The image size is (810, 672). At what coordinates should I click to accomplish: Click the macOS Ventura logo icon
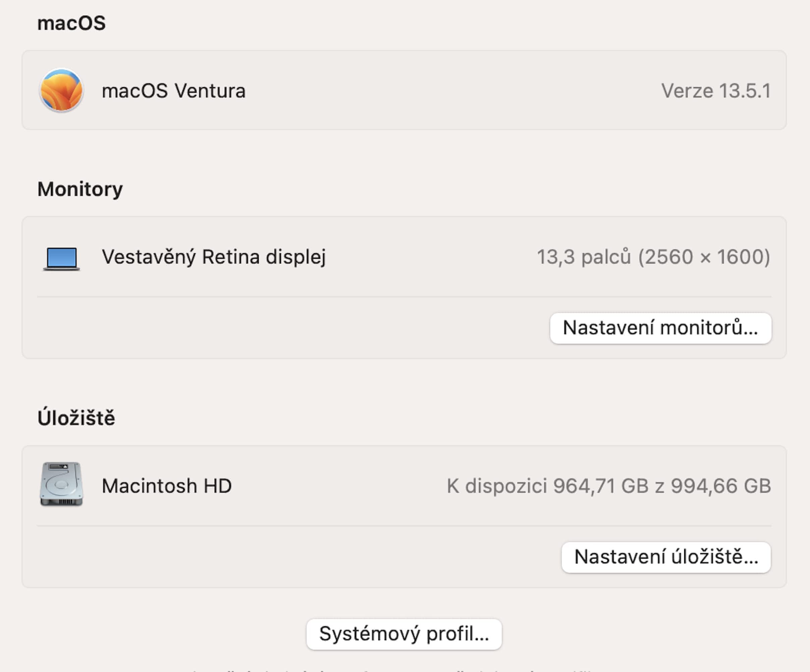tap(61, 90)
